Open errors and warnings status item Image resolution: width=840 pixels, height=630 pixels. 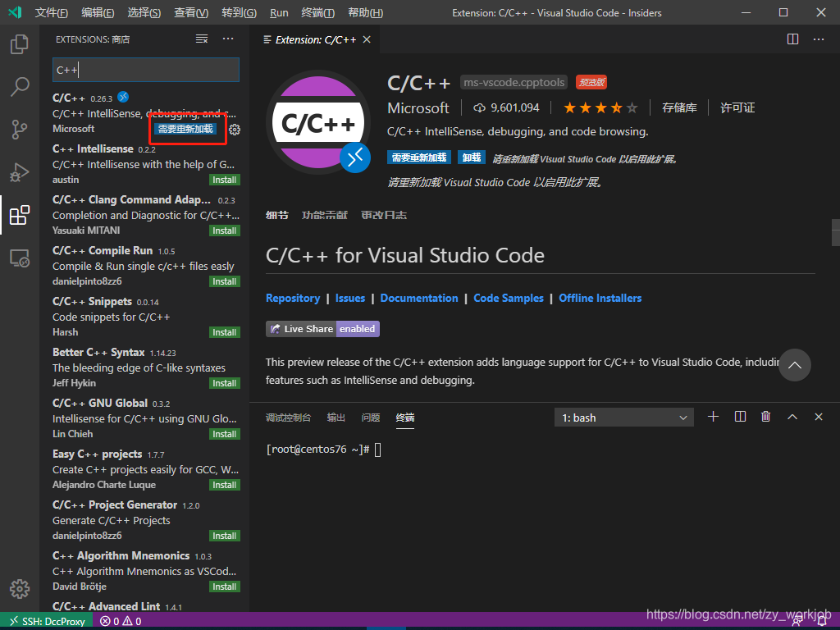tap(121, 621)
